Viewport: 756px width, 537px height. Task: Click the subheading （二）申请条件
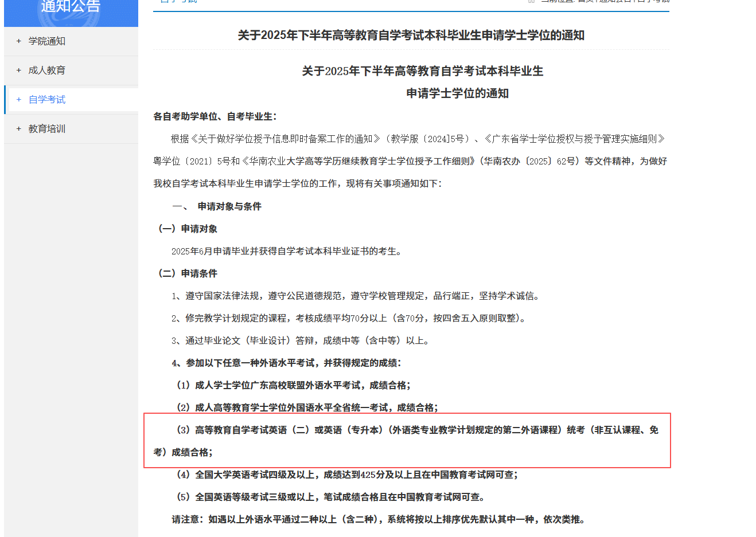coord(188,273)
